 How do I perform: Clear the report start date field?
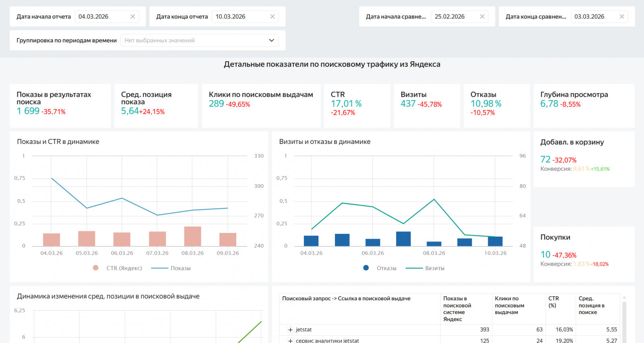pos(132,17)
